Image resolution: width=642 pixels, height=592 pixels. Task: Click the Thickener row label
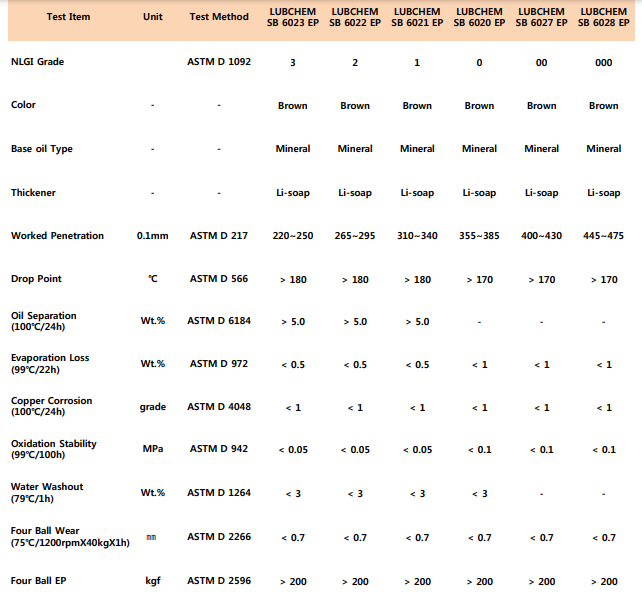[34, 193]
